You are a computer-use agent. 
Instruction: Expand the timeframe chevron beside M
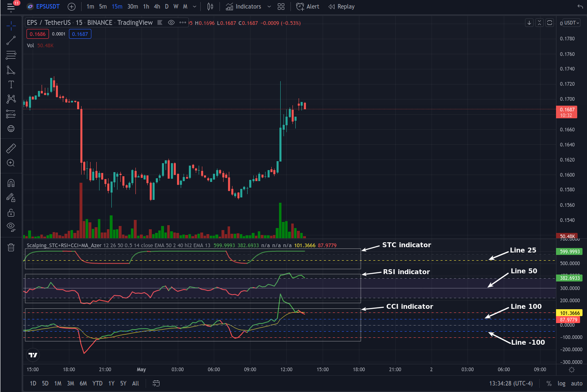click(x=195, y=7)
